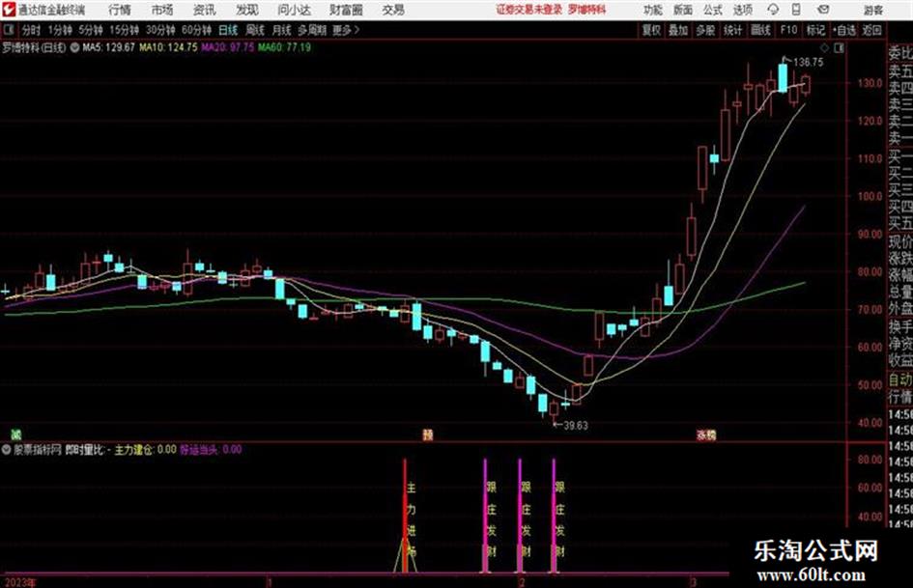Click the 证券交易未登录 login link

[x=529, y=10]
